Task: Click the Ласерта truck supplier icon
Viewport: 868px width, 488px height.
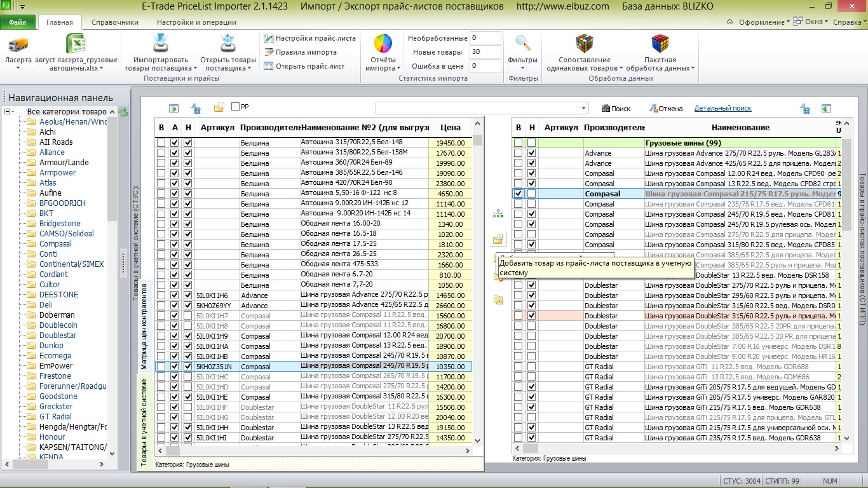Action: click(x=18, y=44)
